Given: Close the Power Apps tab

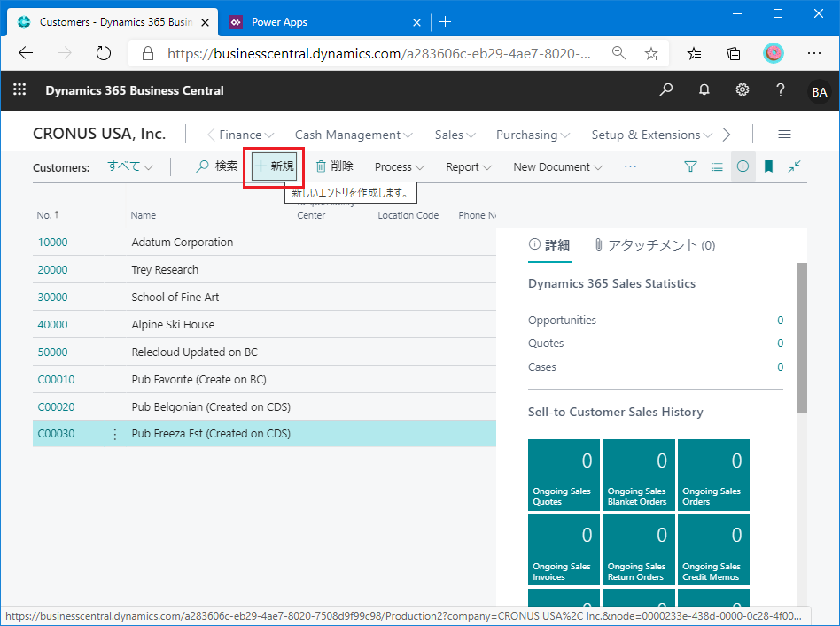Looking at the screenshot, I should coord(416,22).
